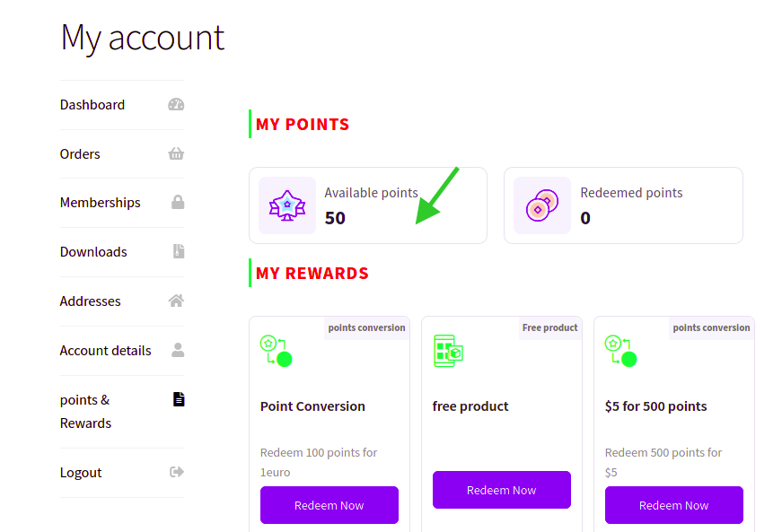Redeem the free product reward
This screenshot has height=532, width=782.
coord(502,490)
